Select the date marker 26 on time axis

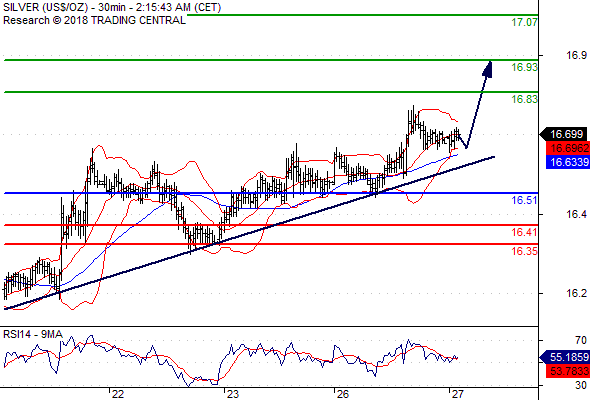coord(342,394)
